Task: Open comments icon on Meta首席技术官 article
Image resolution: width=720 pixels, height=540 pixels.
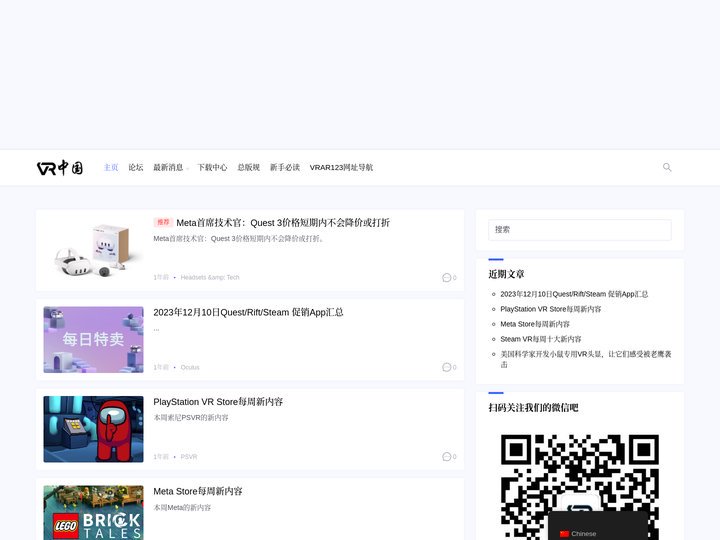Action: point(446,277)
